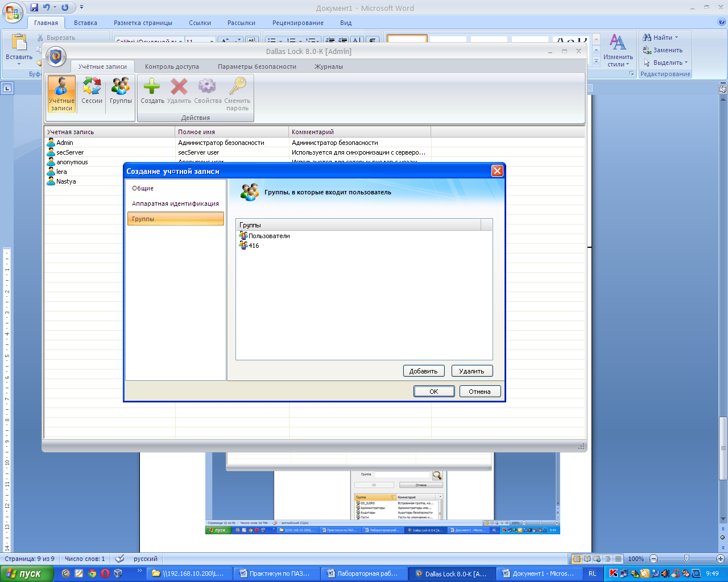Open the Dallas Lock shield application button

[56, 56]
